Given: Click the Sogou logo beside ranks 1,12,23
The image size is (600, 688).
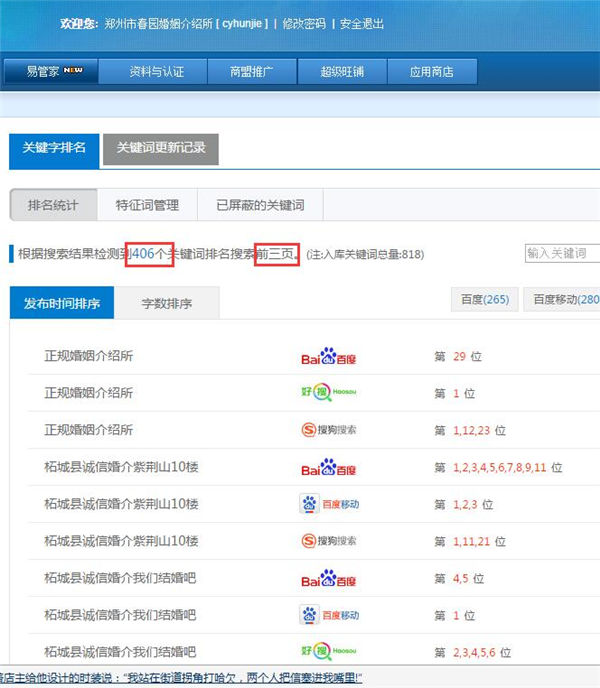Looking at the screenshot, I should click(328, 430).
